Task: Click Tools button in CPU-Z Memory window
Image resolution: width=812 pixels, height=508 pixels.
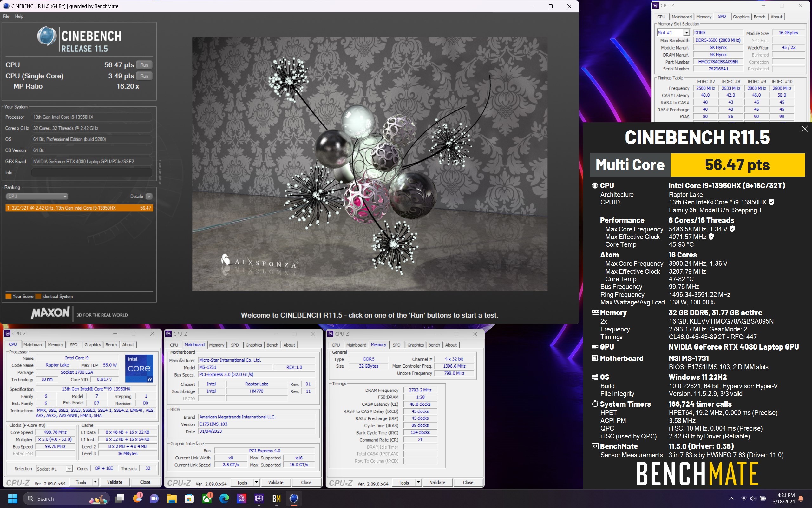Action: coord(404,483)
